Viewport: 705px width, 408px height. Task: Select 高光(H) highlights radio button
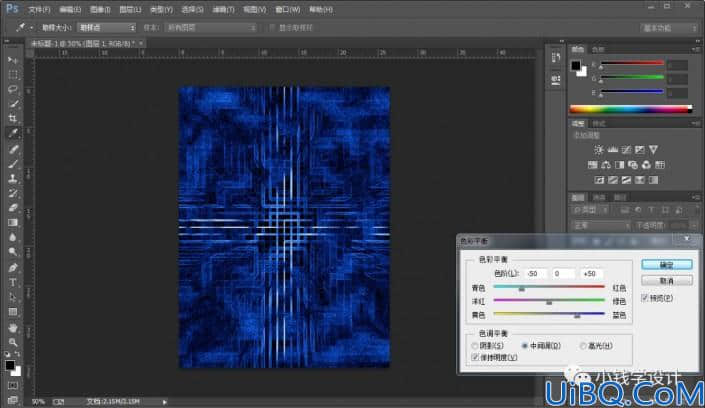[x=583, y=346]
